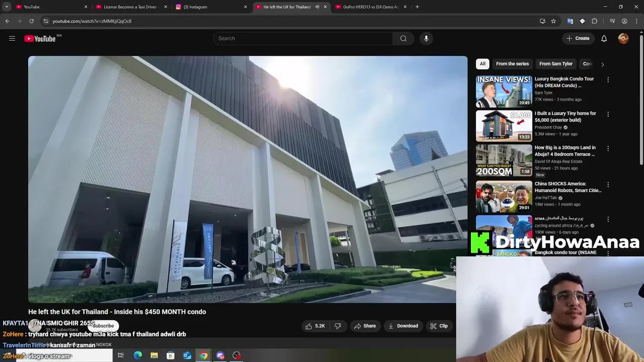Open Sam Tyler channel under Bangkok condo video
This screenshot has width=644, height=362.
543,93
